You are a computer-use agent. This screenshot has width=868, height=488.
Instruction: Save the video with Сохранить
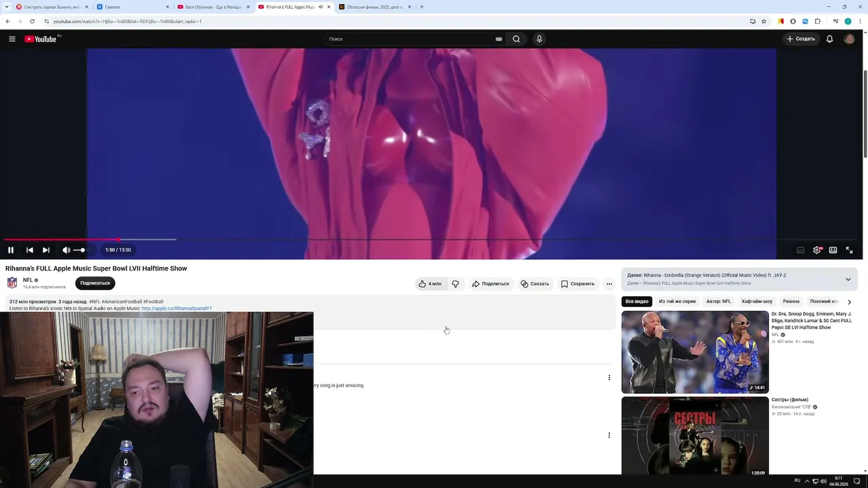click(x=578, y=284)
